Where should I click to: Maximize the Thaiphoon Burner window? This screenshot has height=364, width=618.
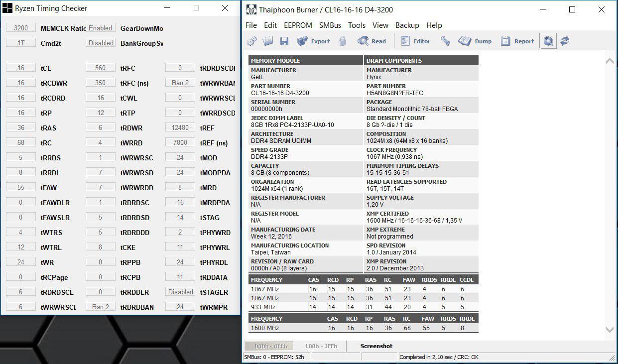click(x=572, y=9)
